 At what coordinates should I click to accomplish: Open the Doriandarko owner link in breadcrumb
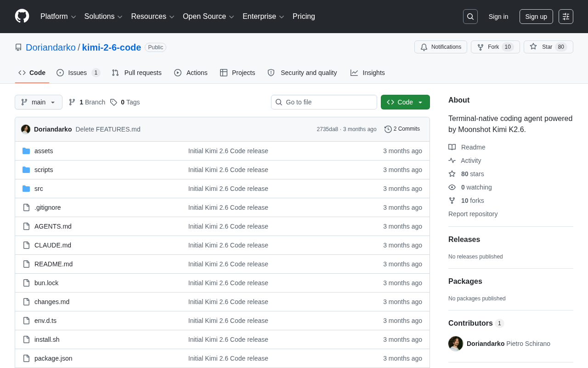51,47
